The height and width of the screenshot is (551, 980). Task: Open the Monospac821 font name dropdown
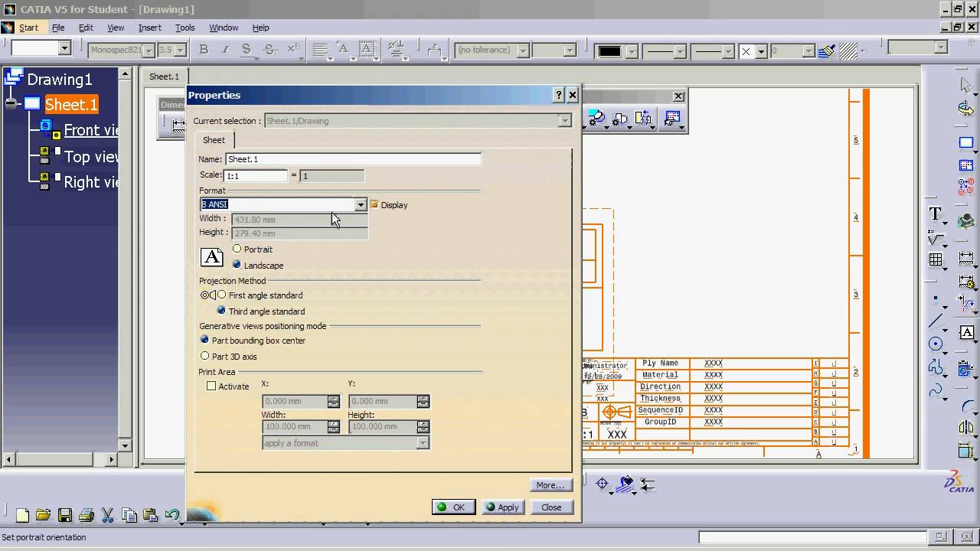(149, 51)
